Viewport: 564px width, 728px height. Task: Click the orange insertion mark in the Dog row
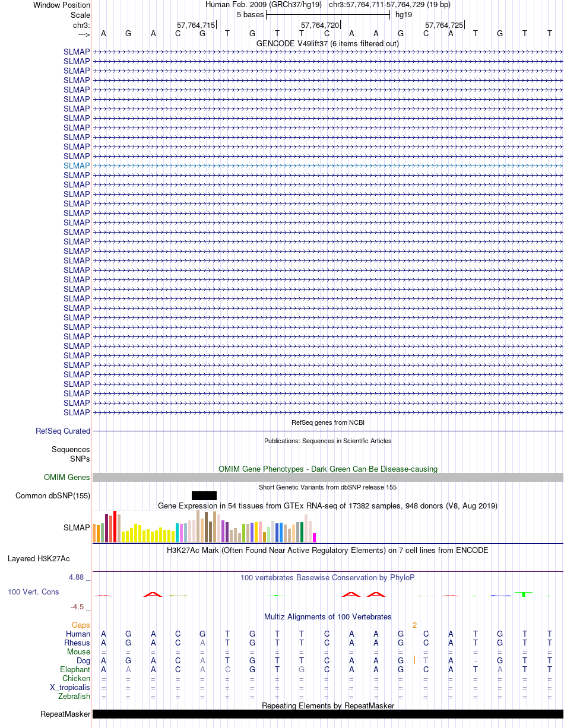tap(414, 660)
